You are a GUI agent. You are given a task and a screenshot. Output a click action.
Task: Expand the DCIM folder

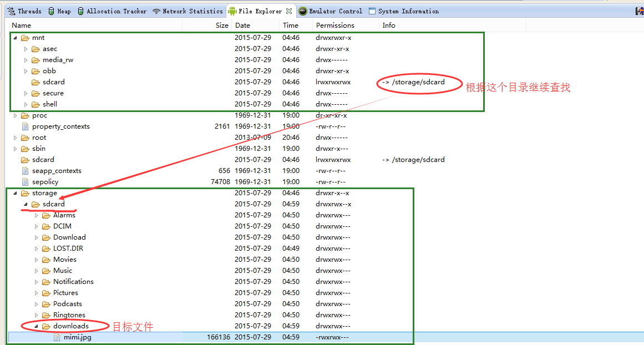[36, 226]
